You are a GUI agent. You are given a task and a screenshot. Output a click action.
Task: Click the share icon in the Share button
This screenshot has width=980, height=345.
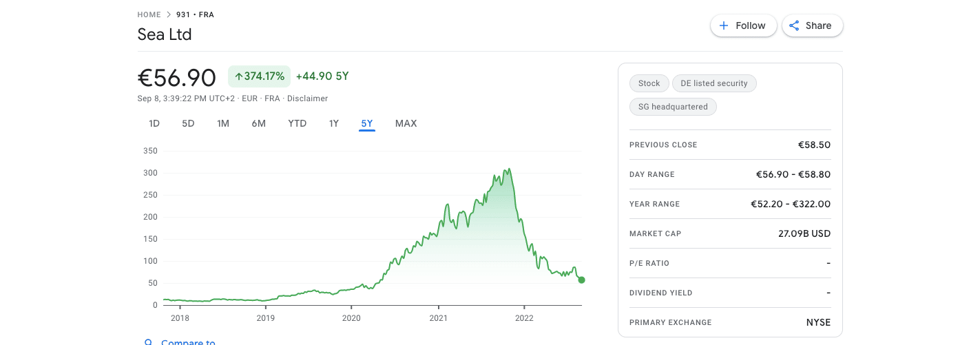coord(794,25)
